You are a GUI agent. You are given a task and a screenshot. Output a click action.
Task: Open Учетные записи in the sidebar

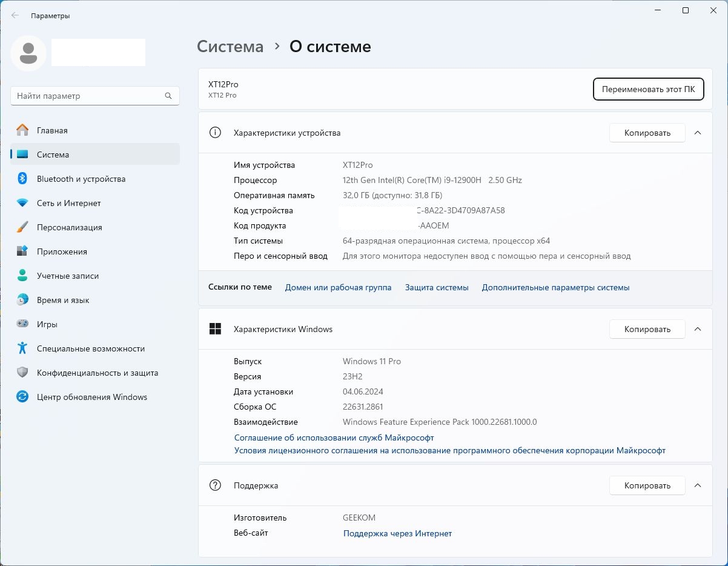click(x=67, y=276)
